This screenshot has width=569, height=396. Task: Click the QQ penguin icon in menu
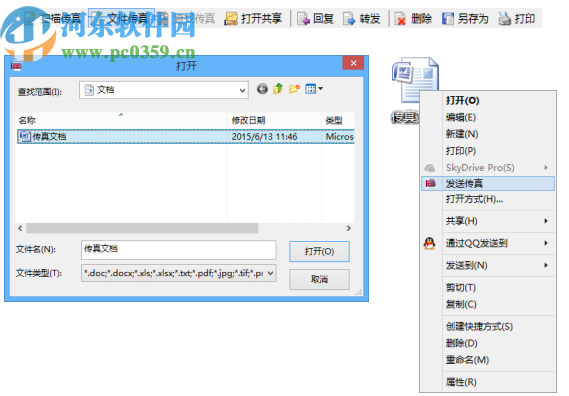pos(430,243)
